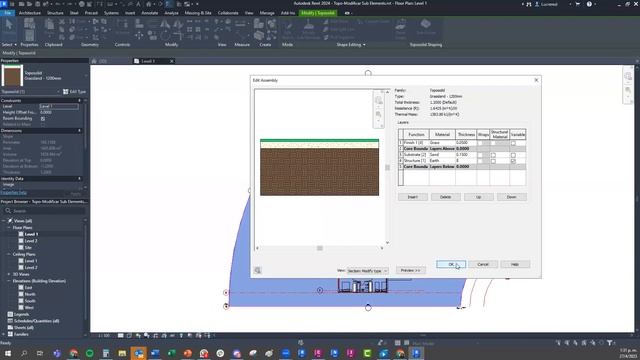Open Level 2 floor plan in browser
This screenshot has height=360, width=640.
pyautogui.click(x=31, y=241)
